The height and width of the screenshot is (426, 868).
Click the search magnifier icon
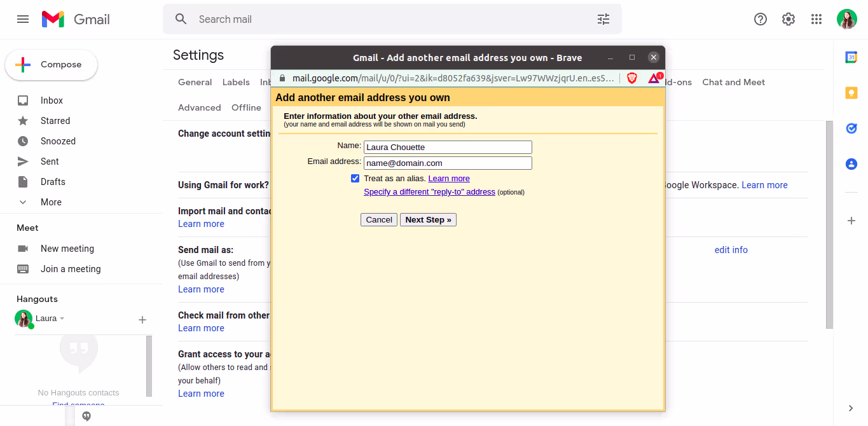point(181,19)
